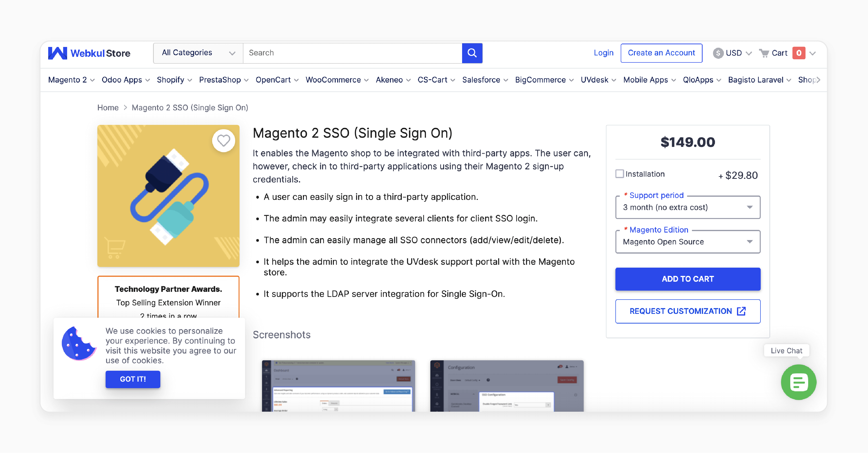Click the product title Magento 2 SSO
Image resolution: width=868 pixels, height=453 pixels.
(352, 133)
